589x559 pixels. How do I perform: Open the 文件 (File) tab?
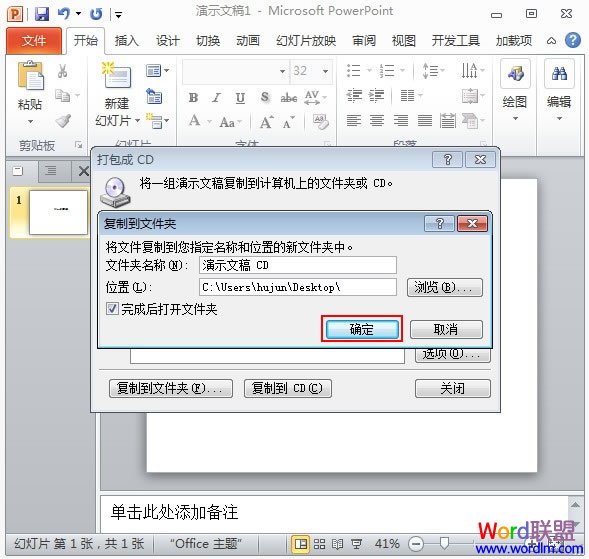[34, 41]
